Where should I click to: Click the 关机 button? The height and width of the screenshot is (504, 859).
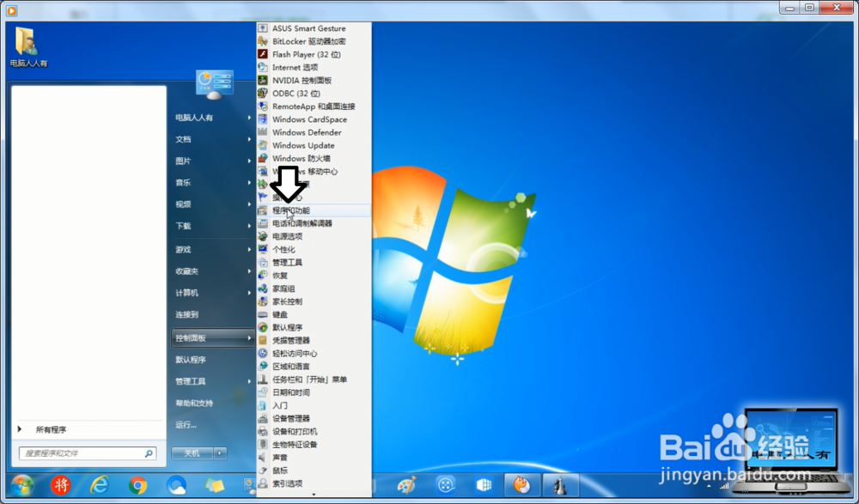(x=192, y=453)
